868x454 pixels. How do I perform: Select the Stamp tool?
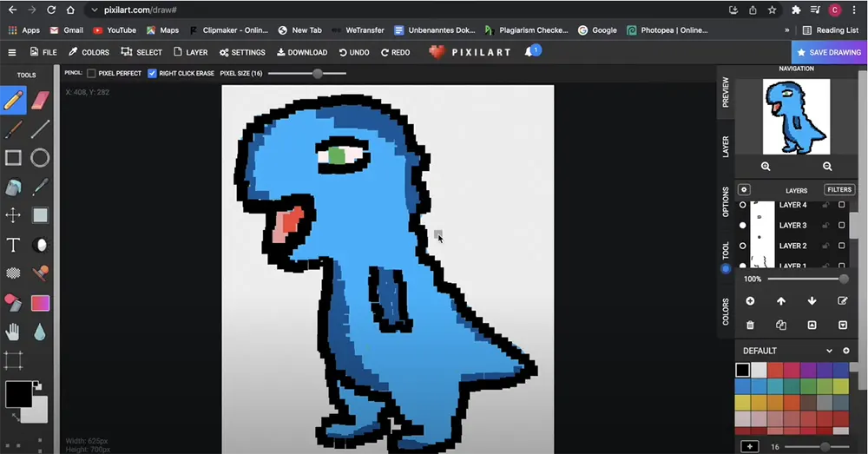click(41, 273)
